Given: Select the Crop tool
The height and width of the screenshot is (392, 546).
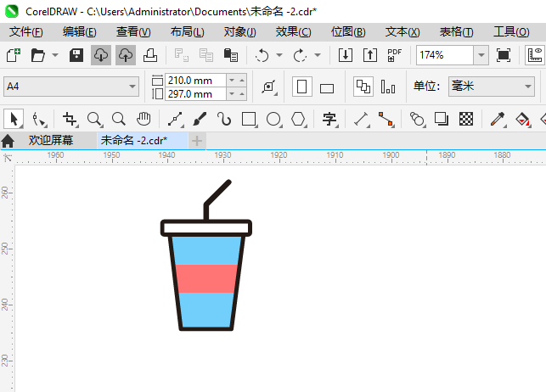Looking at the screenshot, I should [70, 119].
